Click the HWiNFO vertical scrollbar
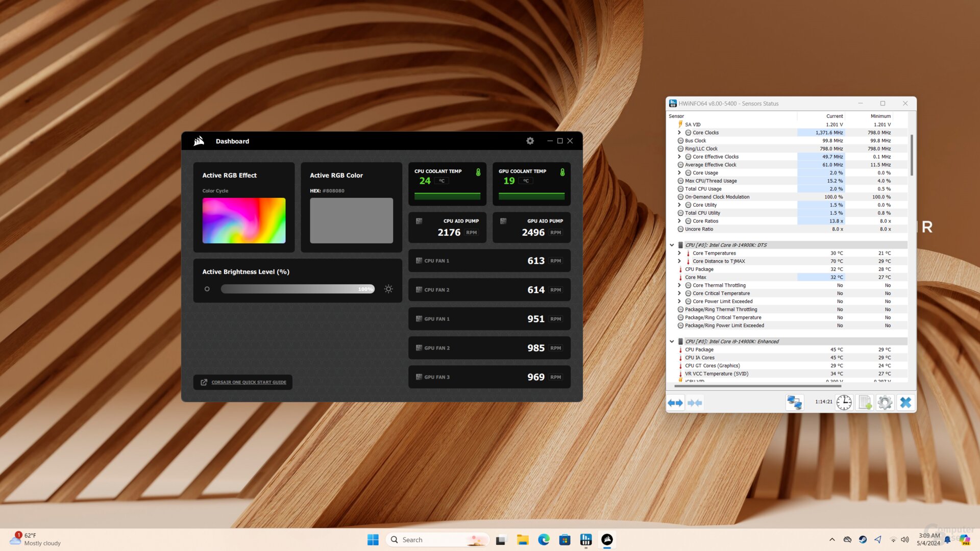Screen dimensions: 980x551 pyautogui.click(x=912, y=155)
